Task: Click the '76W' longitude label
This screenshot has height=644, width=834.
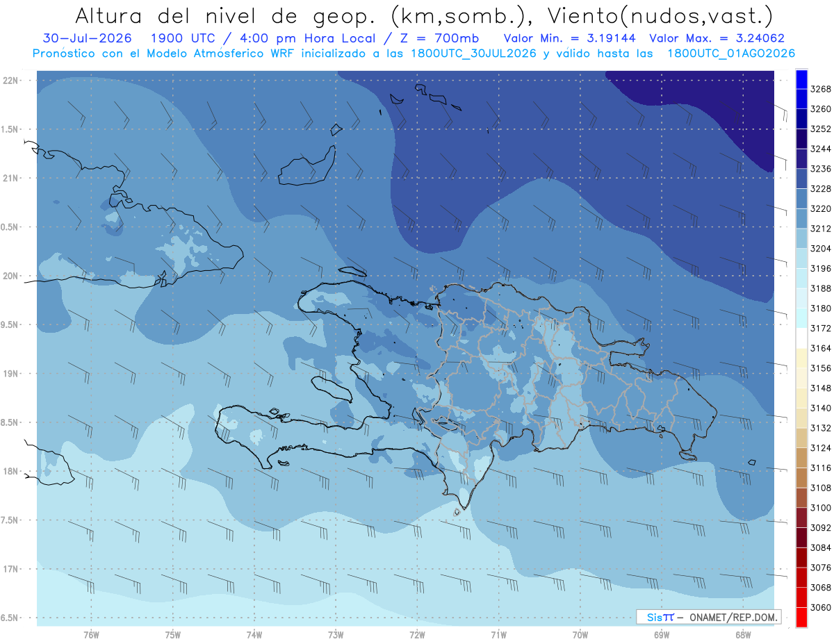Action: click(x=91, y=634)
